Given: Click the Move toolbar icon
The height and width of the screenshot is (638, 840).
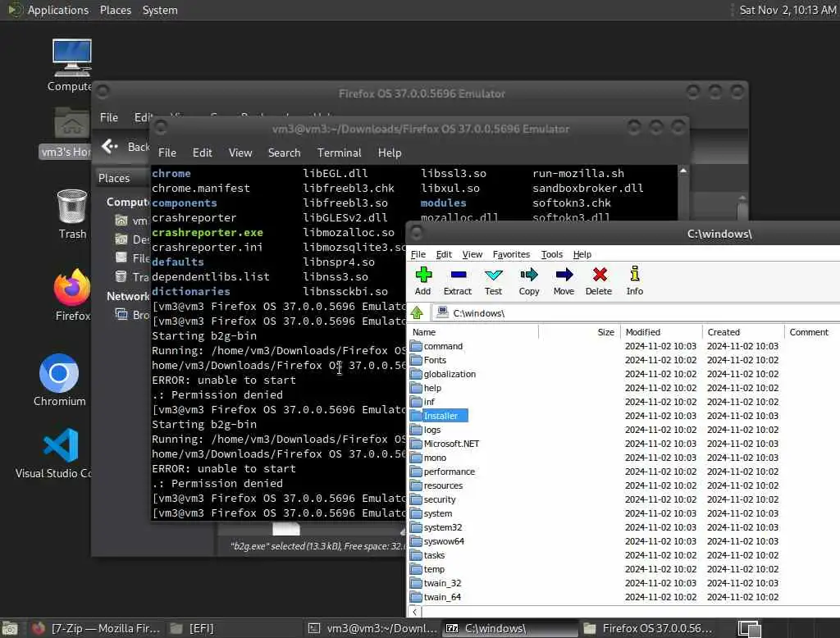Looking at the screenshot, I should coord(564,280).
